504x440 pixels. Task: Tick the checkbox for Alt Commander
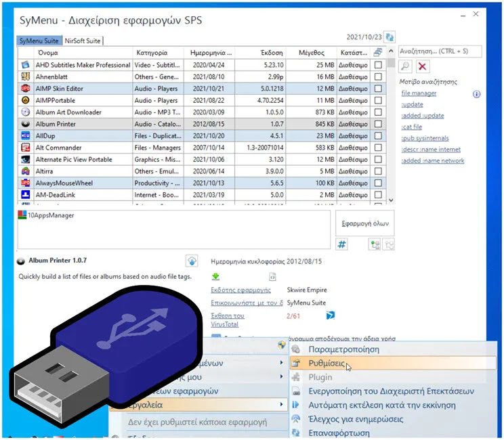click(x=378, y=148)
